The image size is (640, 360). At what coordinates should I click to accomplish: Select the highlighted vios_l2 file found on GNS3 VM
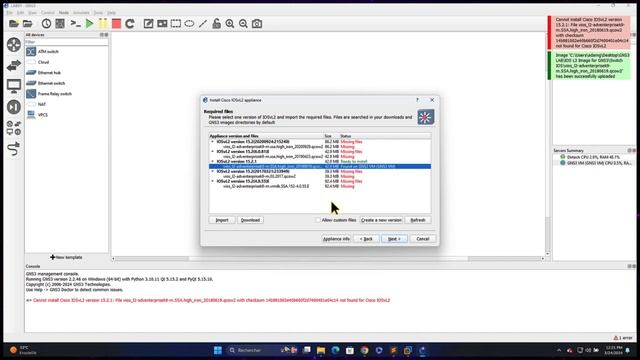coord(320,167)
